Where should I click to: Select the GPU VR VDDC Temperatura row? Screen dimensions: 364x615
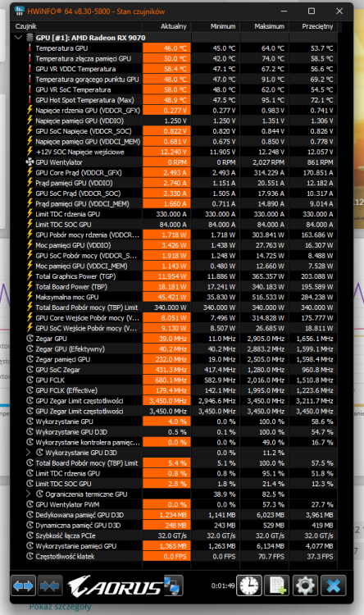pyautogui.click(x=175, y=69)
